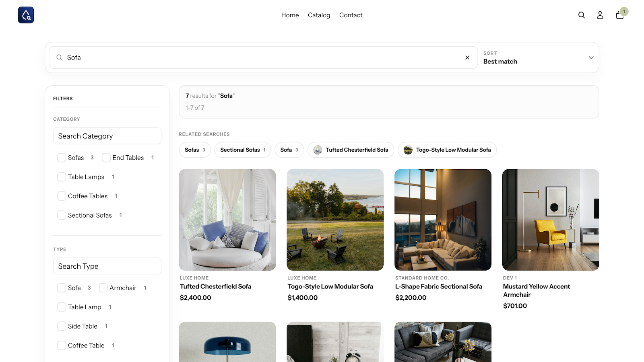Click the Mustard Yellow Accent Armchair title
The height and width of the screenshot is (362, 644).
tap(537, 290)
